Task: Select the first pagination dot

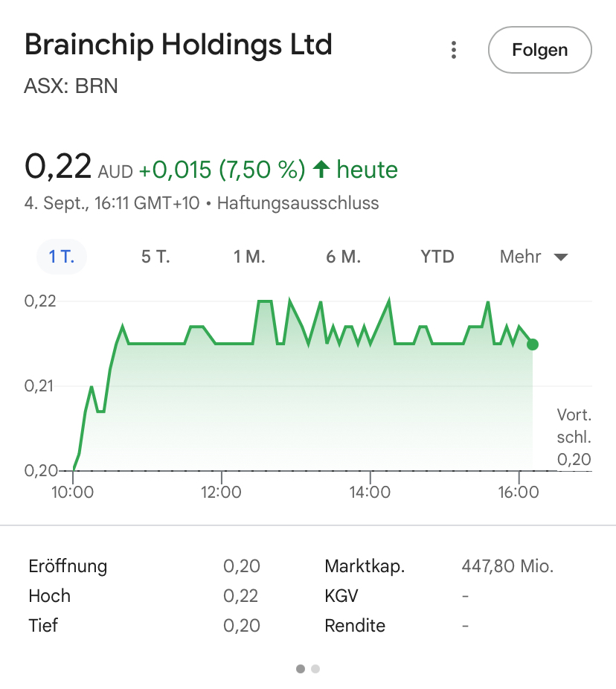Action: point(301,669)
